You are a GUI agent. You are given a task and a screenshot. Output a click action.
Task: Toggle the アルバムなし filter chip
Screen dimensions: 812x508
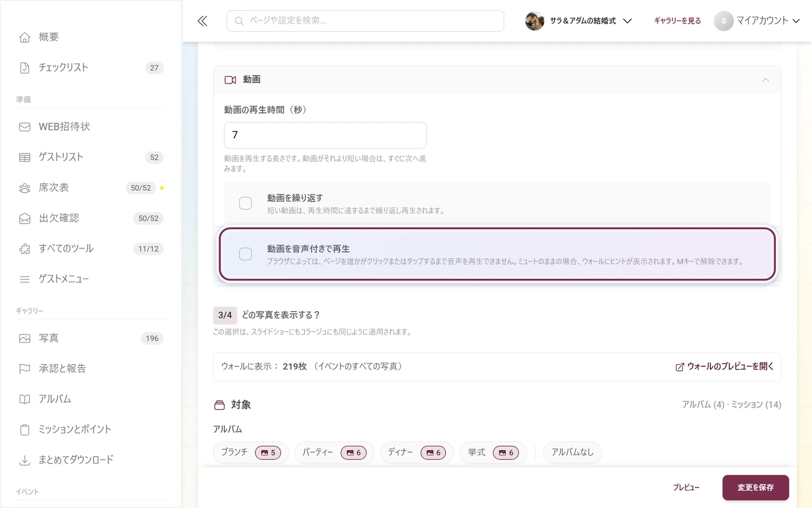coord(572,453)
